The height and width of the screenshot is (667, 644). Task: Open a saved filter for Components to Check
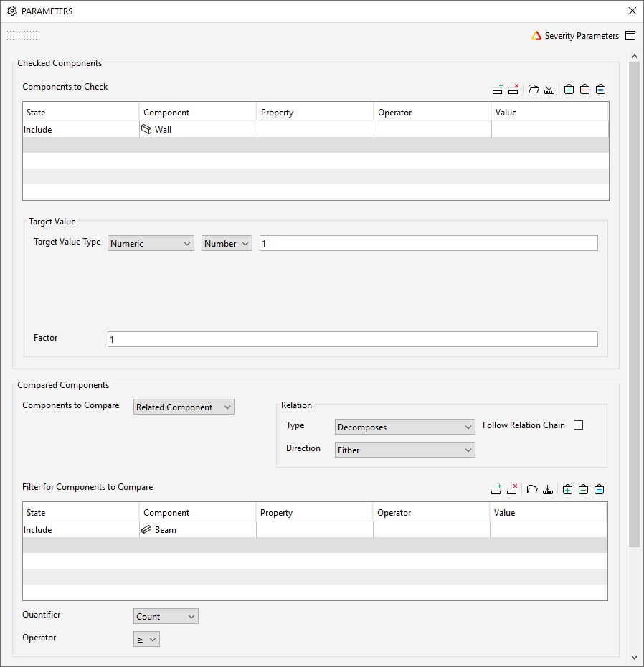coord(534,90)
